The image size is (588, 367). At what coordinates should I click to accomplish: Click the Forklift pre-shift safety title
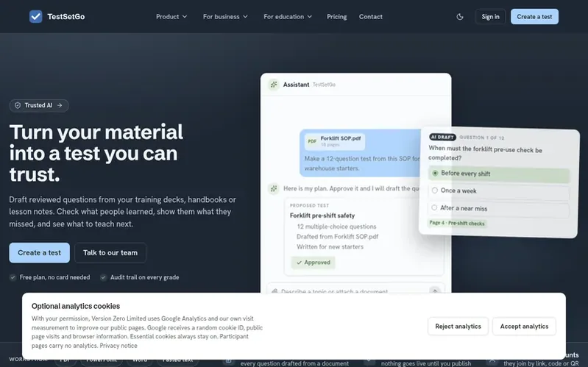click(x=322, y=215)
